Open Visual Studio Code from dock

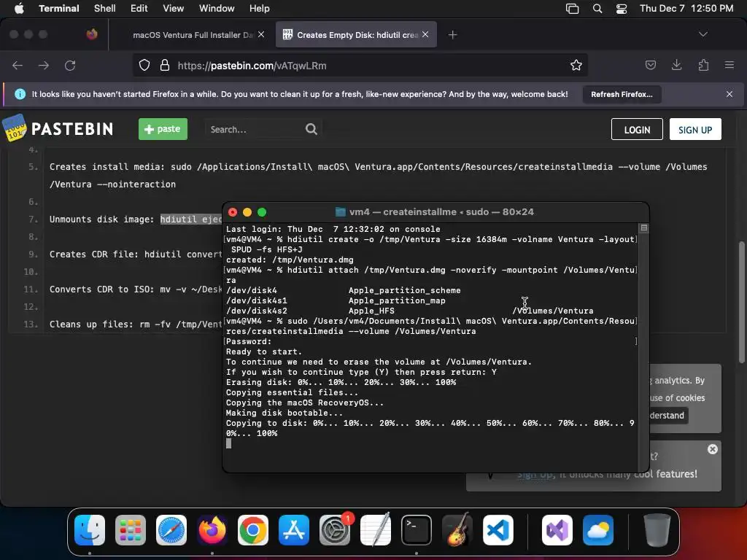(x=498, y=530)
